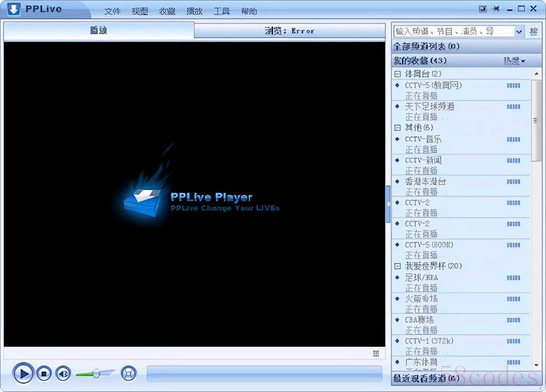Click the channel list scrollbar down arrow
The height and width of the screenshot is (392, 546).
tap(536, 365)
